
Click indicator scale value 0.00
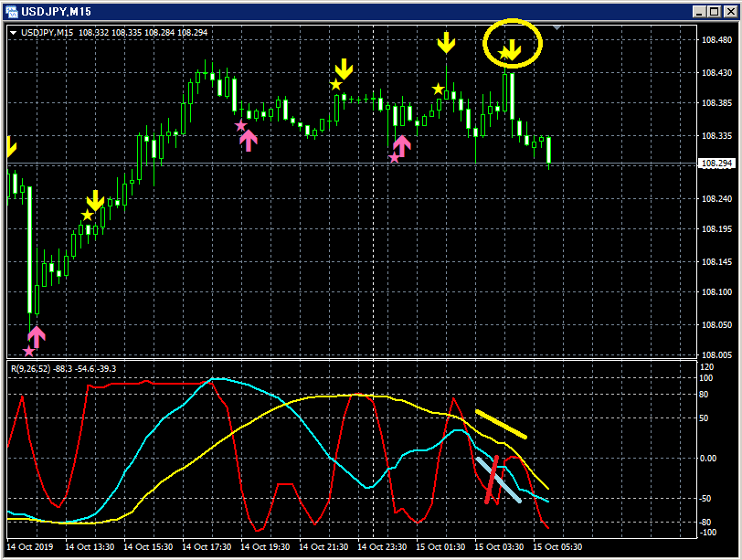[x=708, y=459]
